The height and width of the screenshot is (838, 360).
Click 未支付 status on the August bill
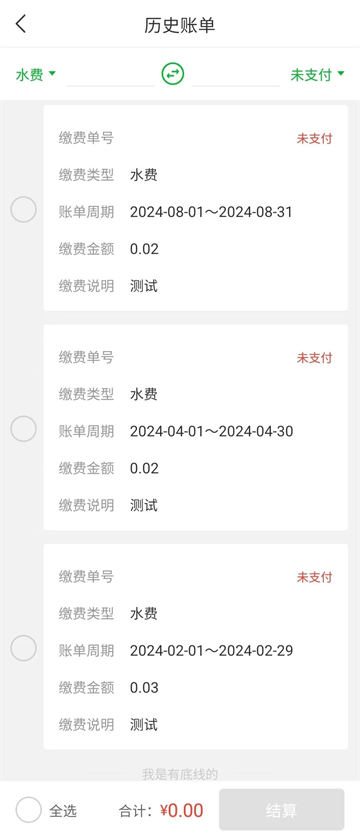point(315,139)
